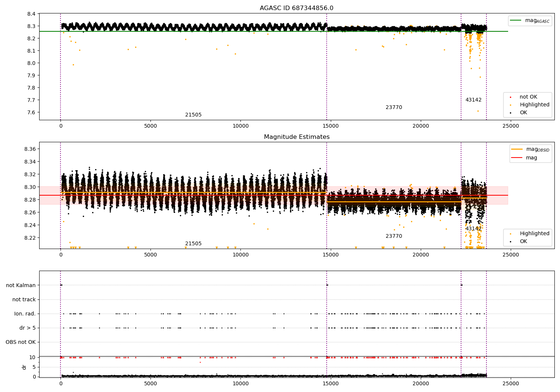This screenshot has height=392, width=560.
Task: Click the "8.0" y-axis tick of top plot
Action: [32, 63]
